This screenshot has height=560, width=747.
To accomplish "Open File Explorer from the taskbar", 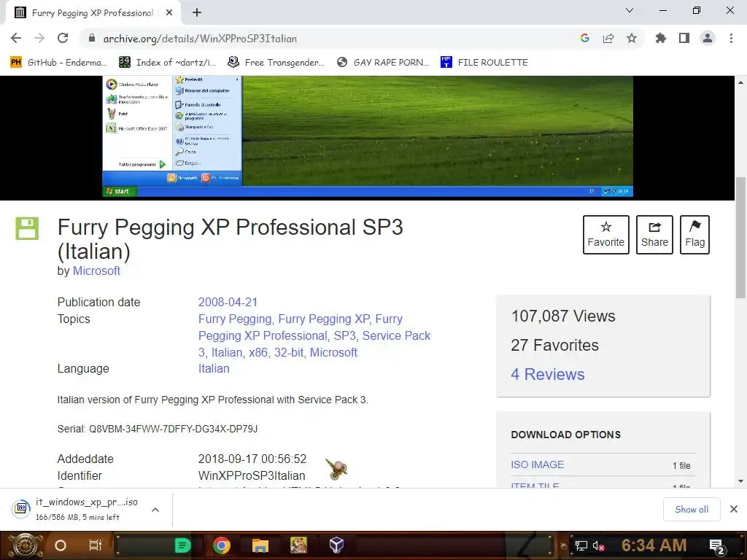I will (x=260, y=545).
